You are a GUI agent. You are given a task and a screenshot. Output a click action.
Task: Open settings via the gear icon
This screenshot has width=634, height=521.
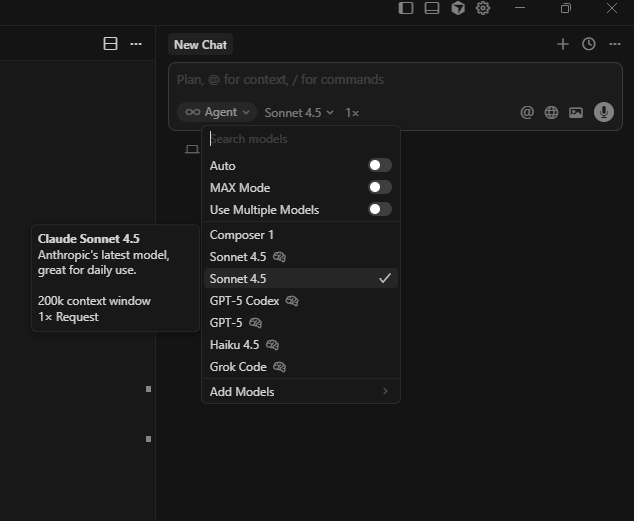click(x=483, y=8)
